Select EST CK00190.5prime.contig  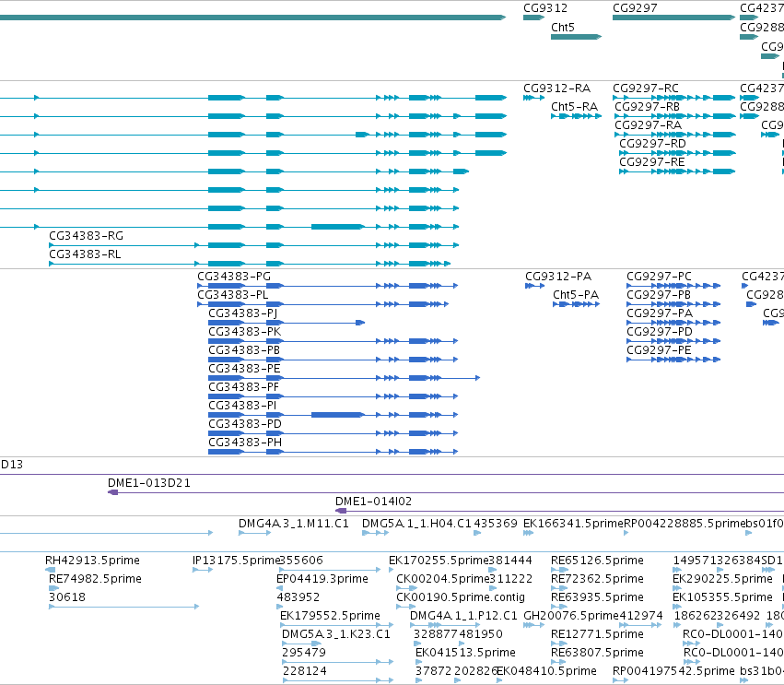[x=461, y=597]
